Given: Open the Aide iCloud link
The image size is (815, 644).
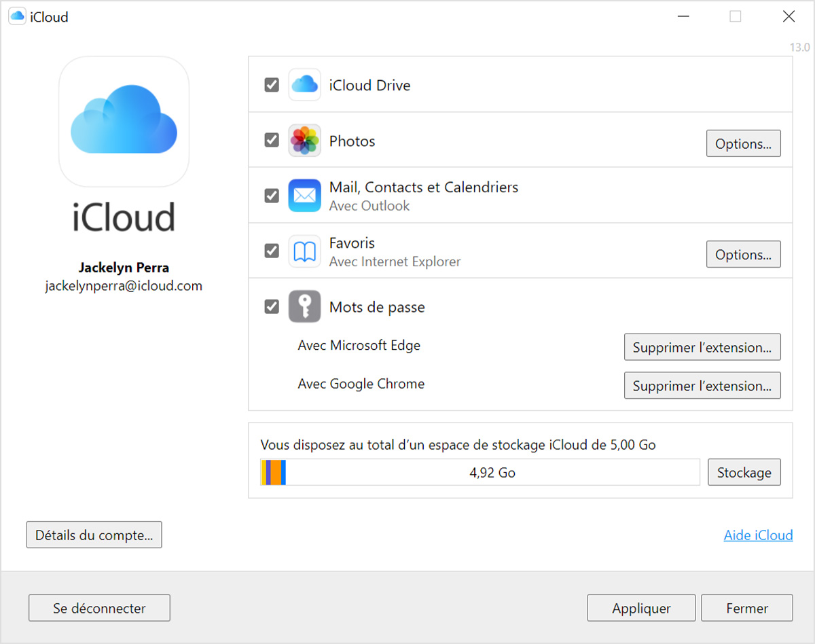Looking at the screenshot, I should [758, 535].
